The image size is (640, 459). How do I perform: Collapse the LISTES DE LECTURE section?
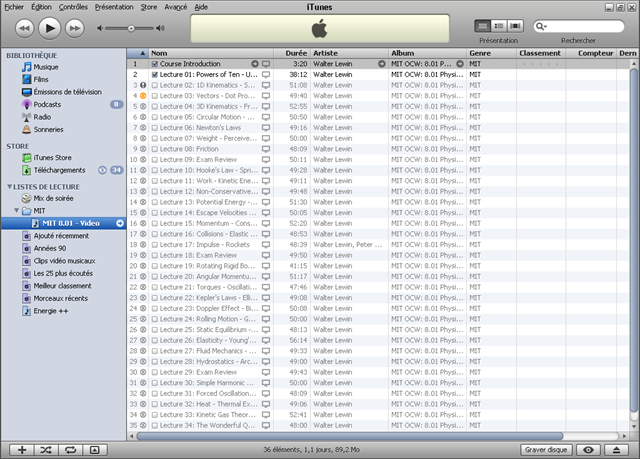click(10, 187)
